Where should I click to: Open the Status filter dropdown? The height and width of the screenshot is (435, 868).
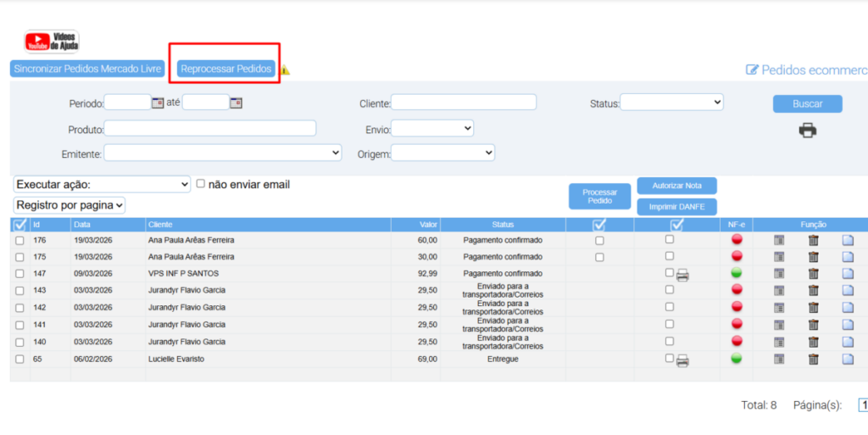click(671, 102)
